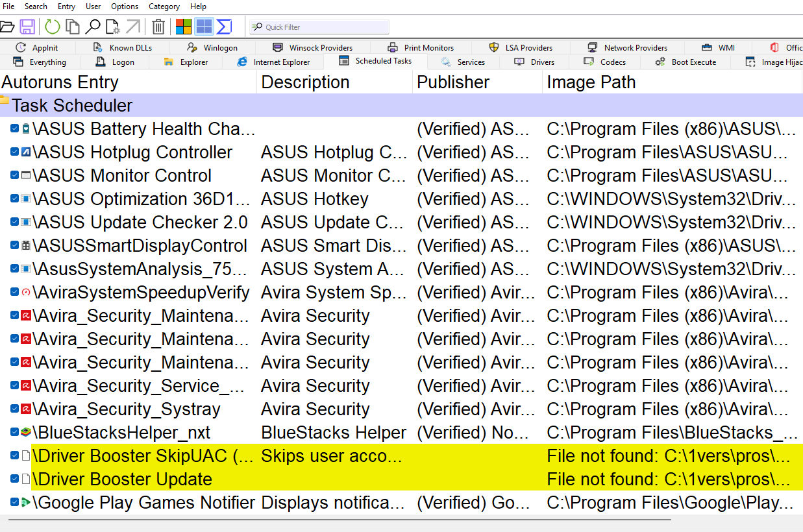The height and width of the screenshot is (532, 803).
Task: Click into the Quick Filter field
Action: 319,27
